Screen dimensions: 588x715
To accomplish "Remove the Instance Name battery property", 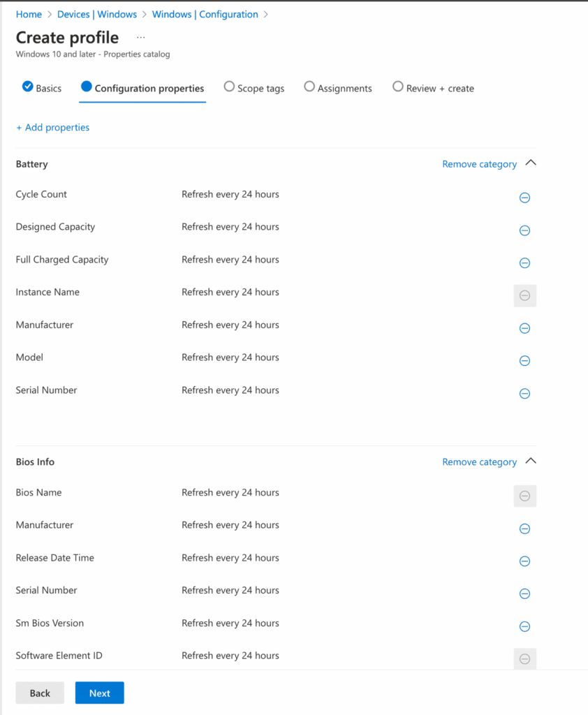I will point(524,295).
